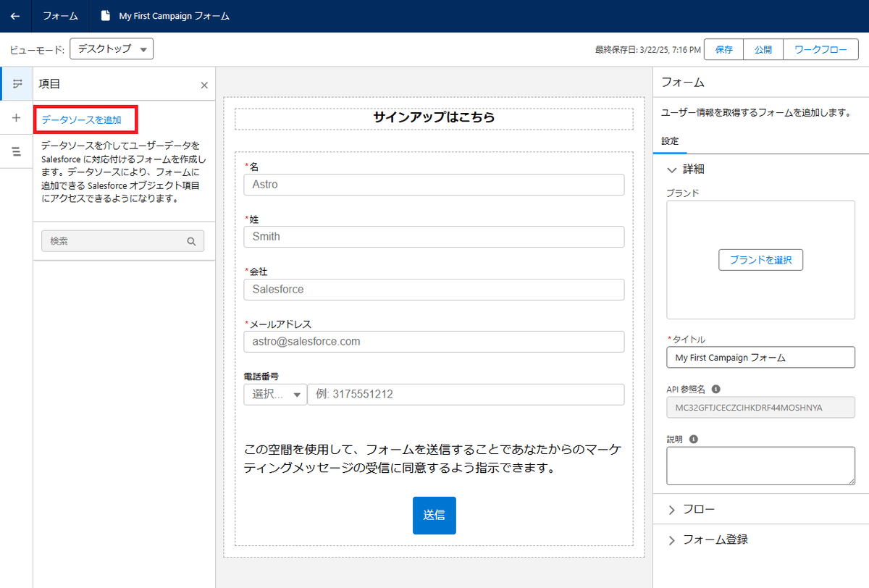The width and height of the screenshot is (869, 588).
Task: Click the データソースを追加 link
Action: tap(81, 119)
